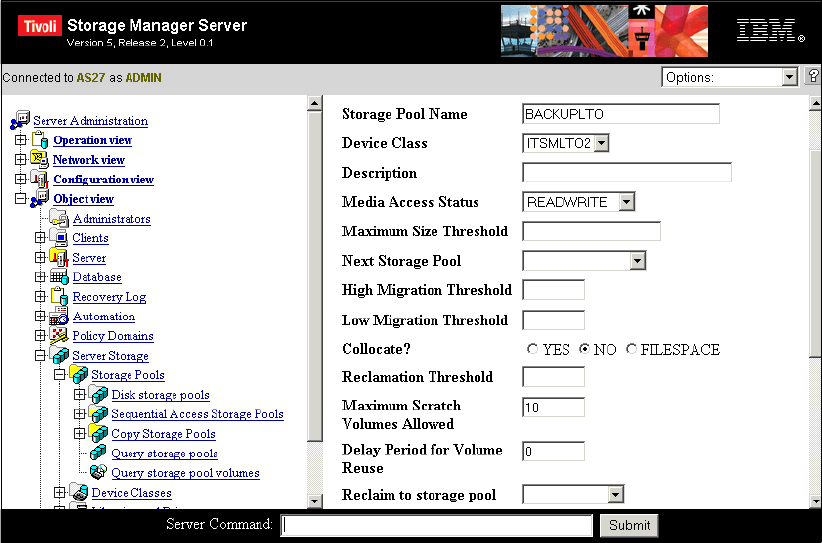Open the Configuration view link
Screen dimensions: 822x543
coord(104,179)
